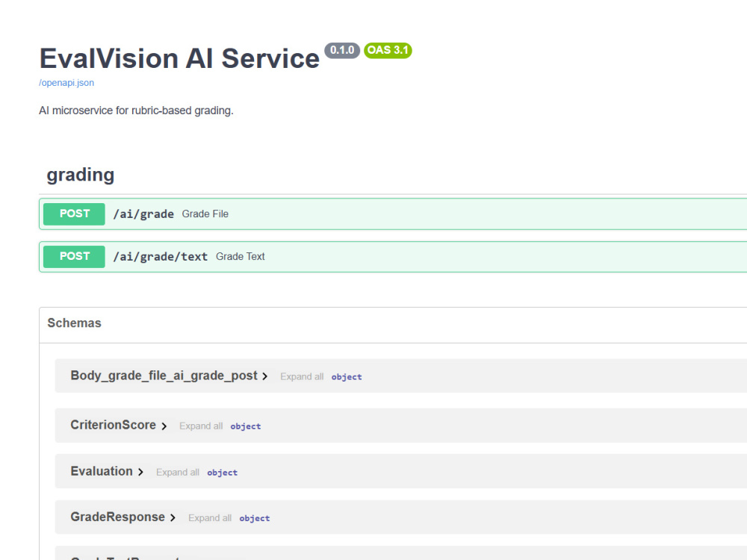Collapse the grading tag section
The image size is (747, 560).
point(80,175)
